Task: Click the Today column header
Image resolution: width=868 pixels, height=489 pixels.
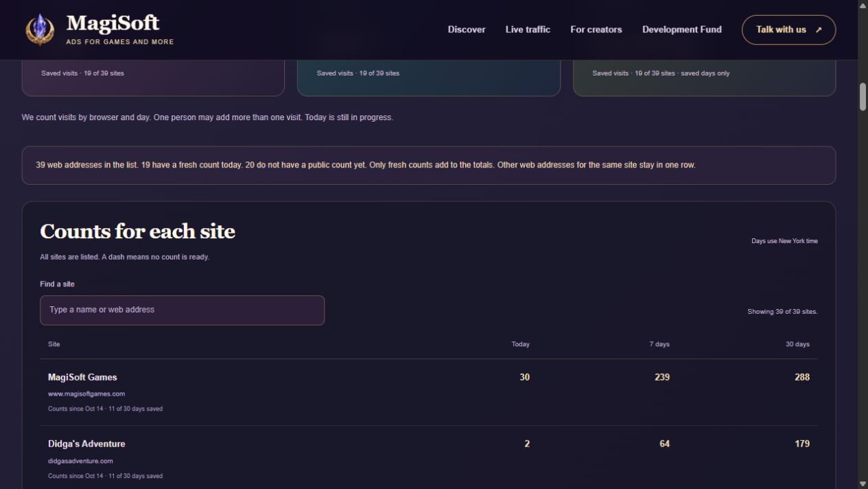Action: 520,344
